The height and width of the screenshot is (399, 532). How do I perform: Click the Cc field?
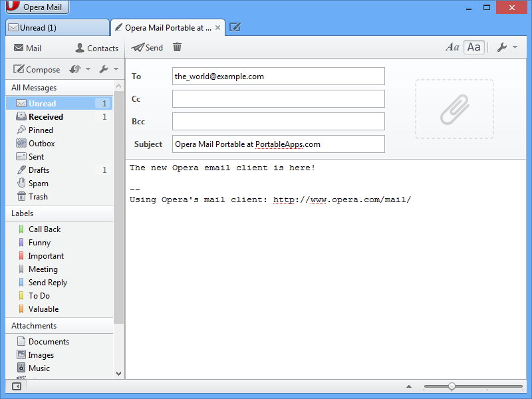(278, 98)
